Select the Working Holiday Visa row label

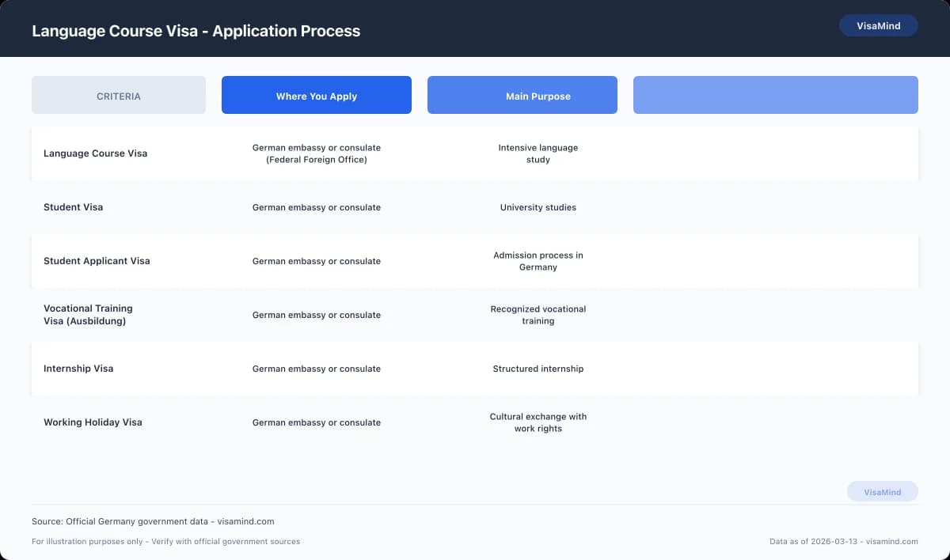93,422
